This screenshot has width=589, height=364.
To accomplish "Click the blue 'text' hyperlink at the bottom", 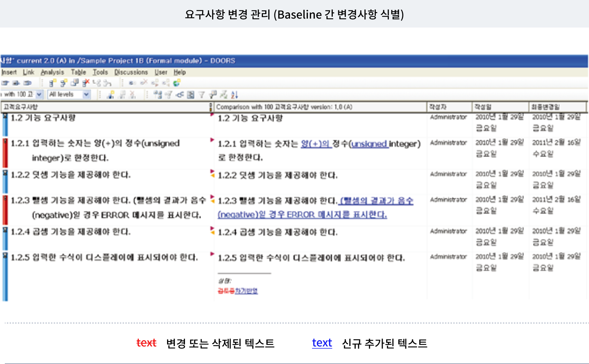I will pyautogui.click(x=321, y=343).
